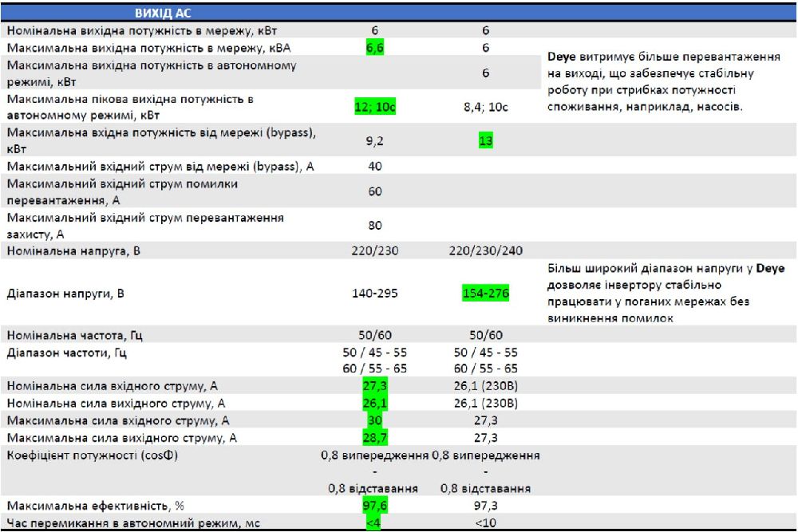Select the green cell showing 30

[375, 420]
